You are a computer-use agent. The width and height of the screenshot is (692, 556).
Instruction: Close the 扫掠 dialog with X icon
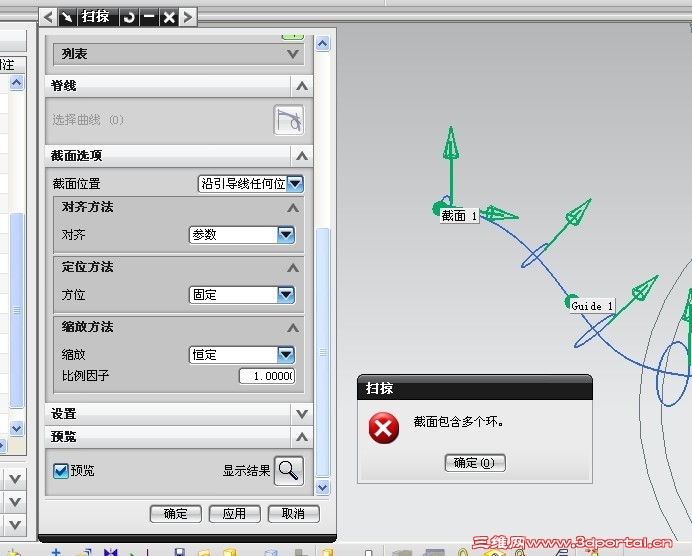pos(169,17)
